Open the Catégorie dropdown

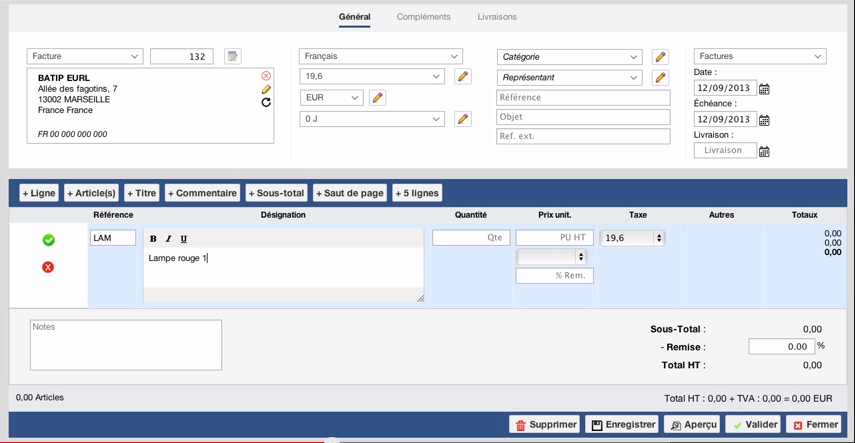point(569,57)
